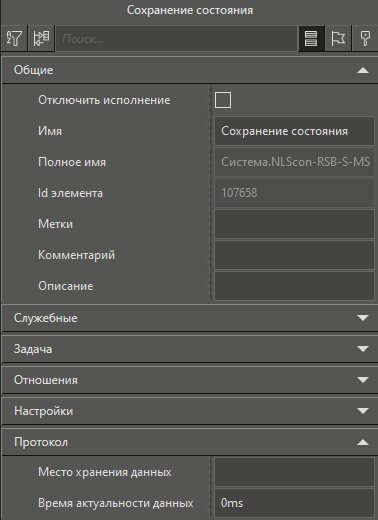Expand the Служебные section
The height and width of the screenshot is (520, 378).
point(190,318)
